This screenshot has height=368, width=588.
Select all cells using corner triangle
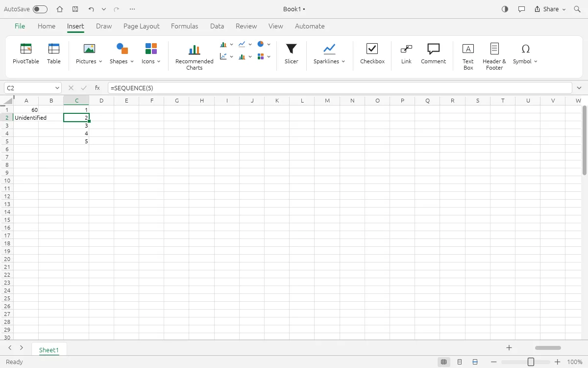[x=8, y=101]
